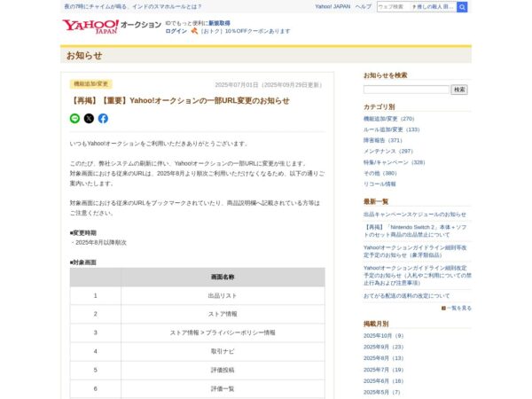Select the 障害報告 (371) category
532x399 pixels.
click(382, 140)
